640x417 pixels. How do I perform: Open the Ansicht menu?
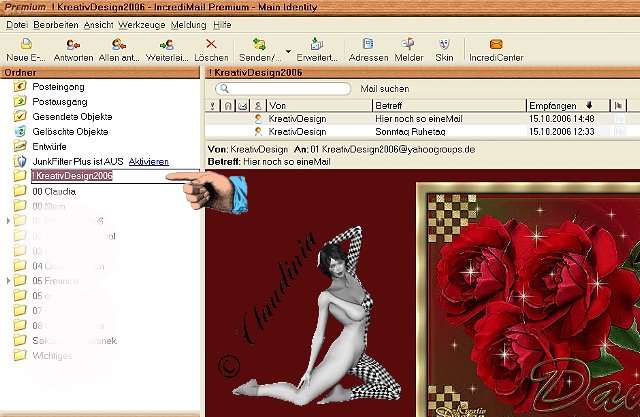coord(98,25)
